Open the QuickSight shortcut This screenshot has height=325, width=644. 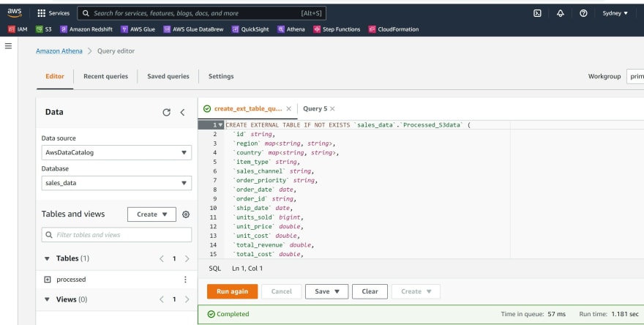(250, 29)
